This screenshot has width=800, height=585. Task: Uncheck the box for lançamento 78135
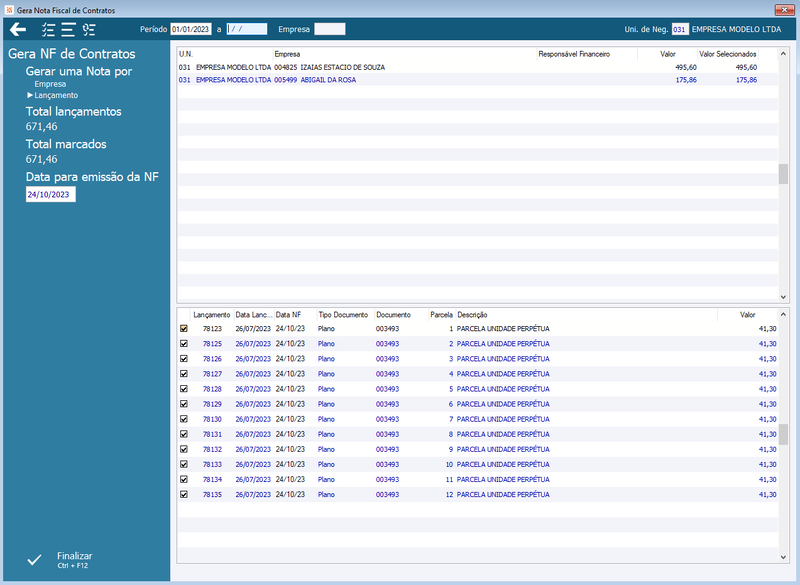coord(184,494)
